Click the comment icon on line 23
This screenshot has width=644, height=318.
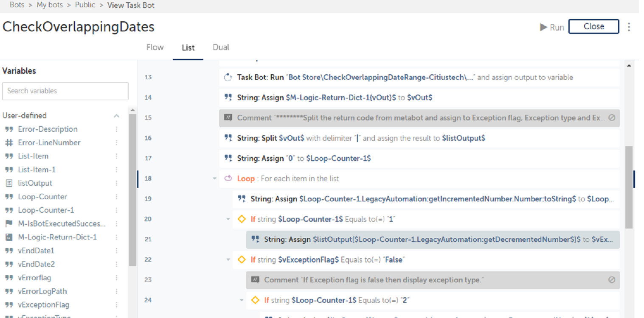[255, 280]
